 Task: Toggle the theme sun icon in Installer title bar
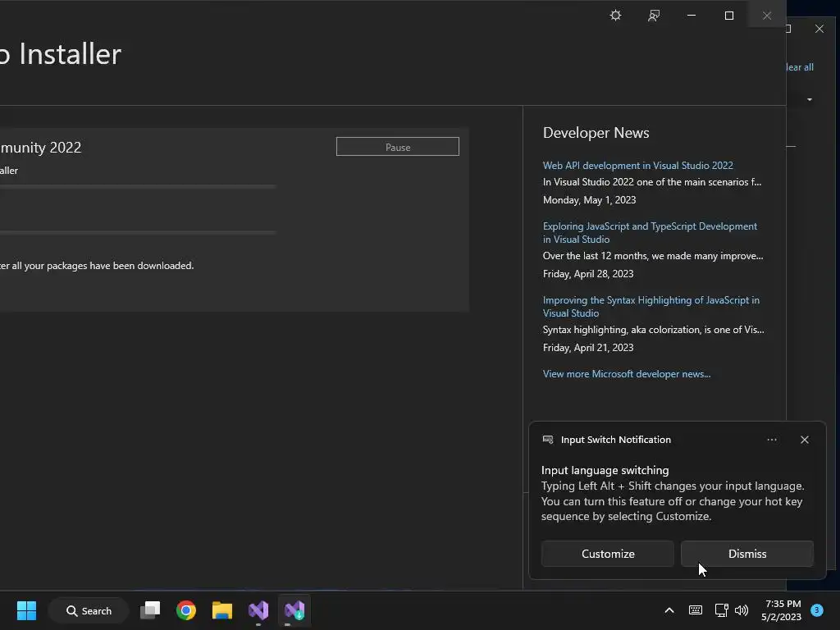point(615,16)
